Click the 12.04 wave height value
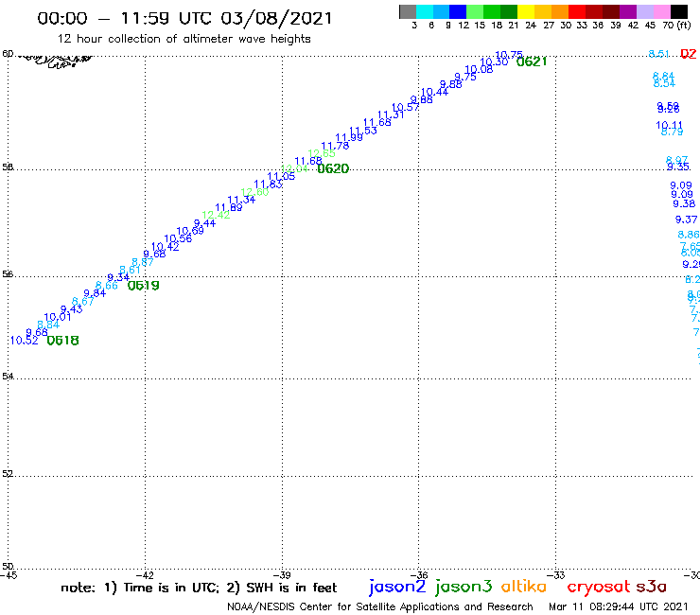 pos(294,168)
